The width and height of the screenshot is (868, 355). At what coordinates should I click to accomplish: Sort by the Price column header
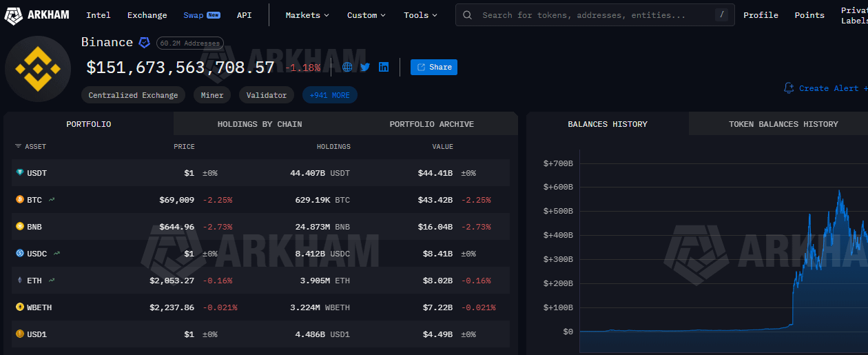click(x=184, y=147)
